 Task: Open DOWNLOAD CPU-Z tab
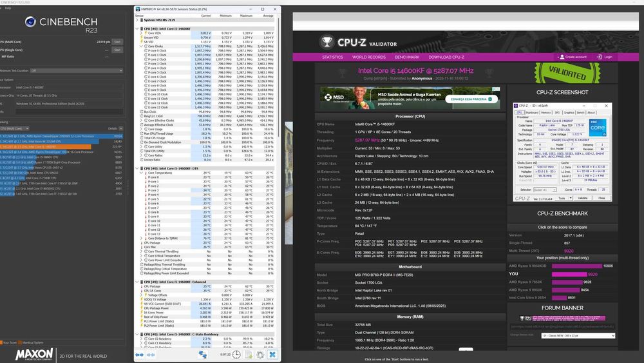pos(446,57)
